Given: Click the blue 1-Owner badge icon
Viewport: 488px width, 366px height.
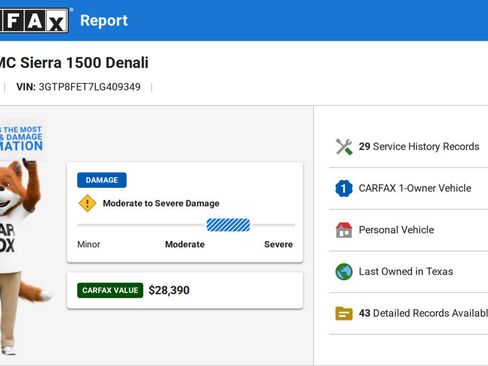Looking at the screenshot, I should click(344, 188).
